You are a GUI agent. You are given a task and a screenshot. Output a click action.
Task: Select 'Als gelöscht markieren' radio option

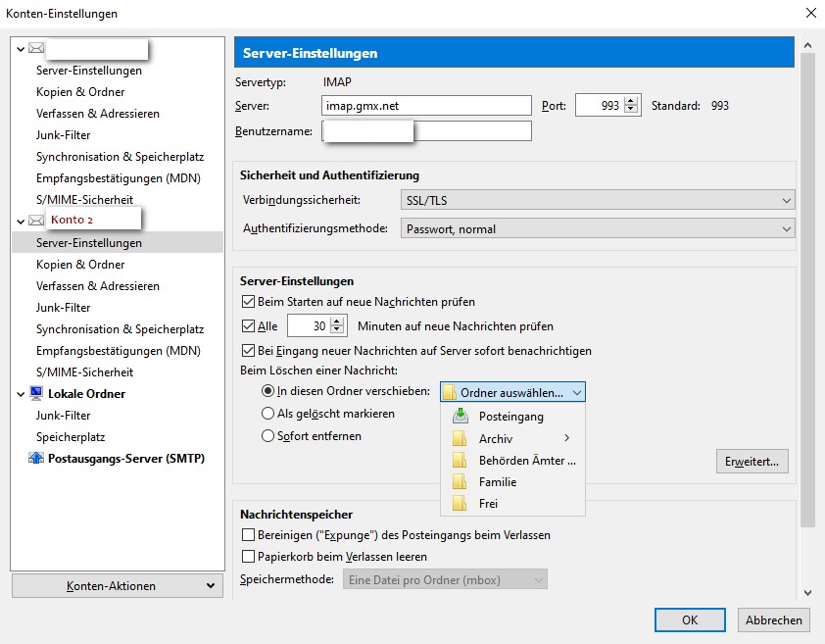tap(267, 414)
